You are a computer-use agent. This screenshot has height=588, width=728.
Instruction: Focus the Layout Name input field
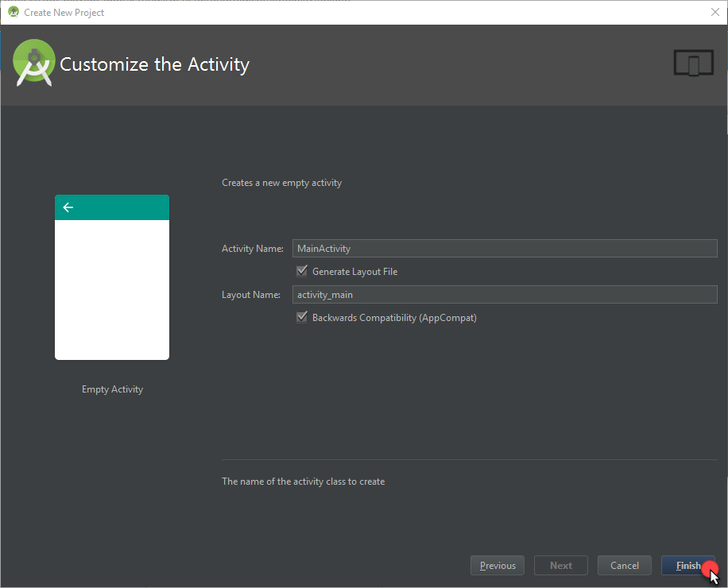tap(505, 294)
